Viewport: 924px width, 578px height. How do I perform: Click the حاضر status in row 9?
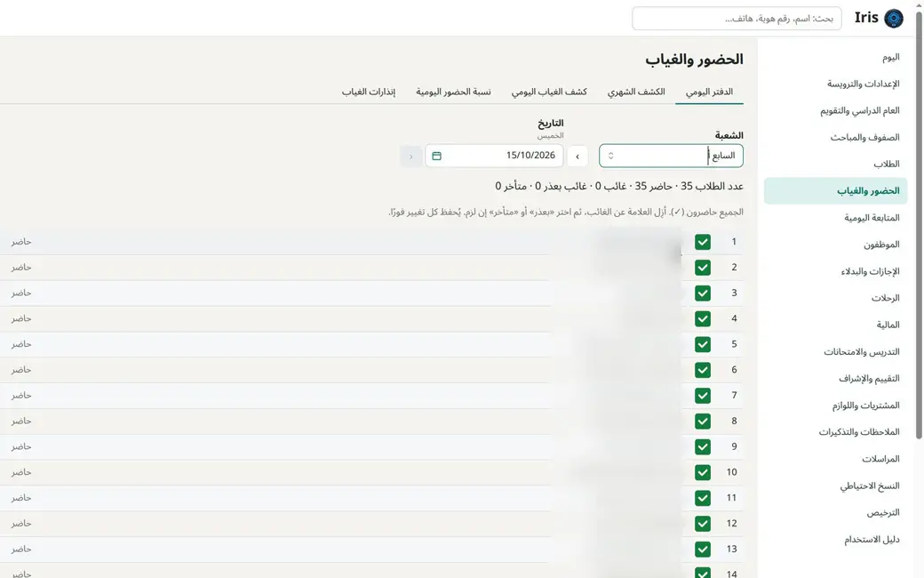click(x=20, y=446)
